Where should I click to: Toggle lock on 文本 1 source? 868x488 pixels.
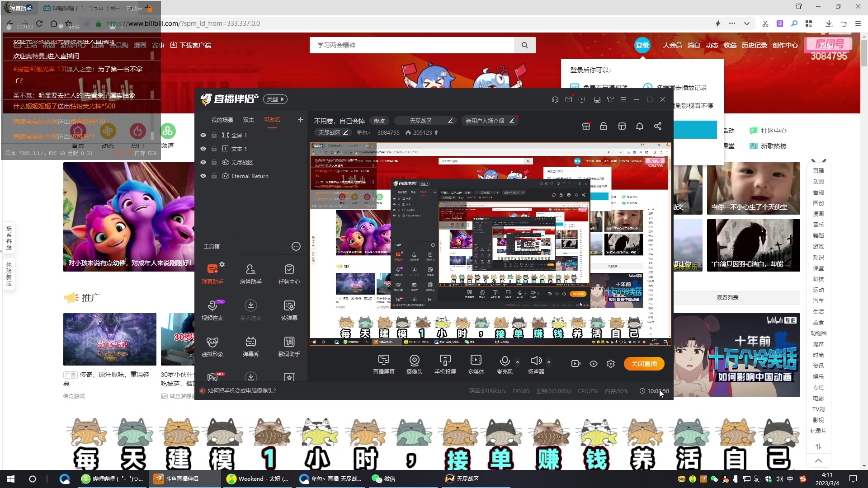[x=214, y=149]
